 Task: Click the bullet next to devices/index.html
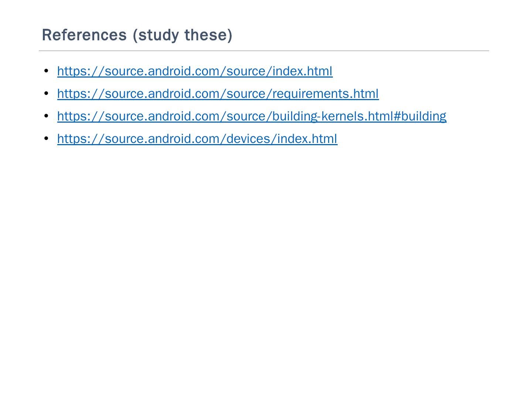(46, 138)
